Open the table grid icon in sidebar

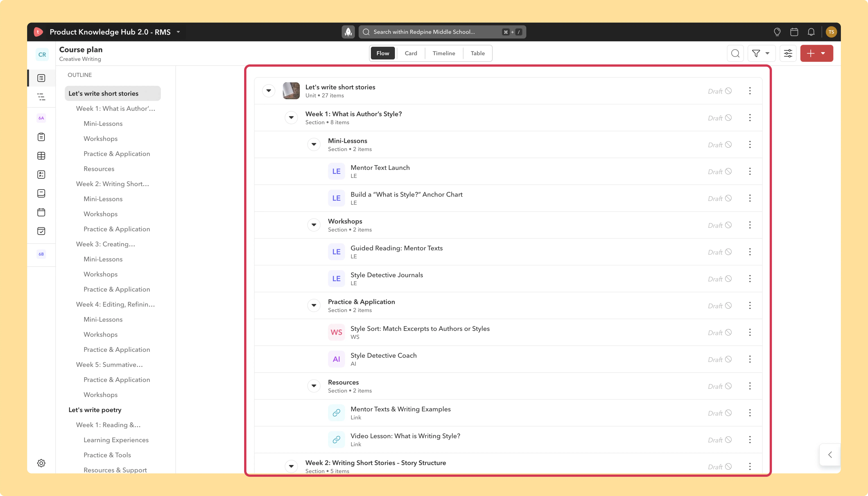click(x=41, y=156)
